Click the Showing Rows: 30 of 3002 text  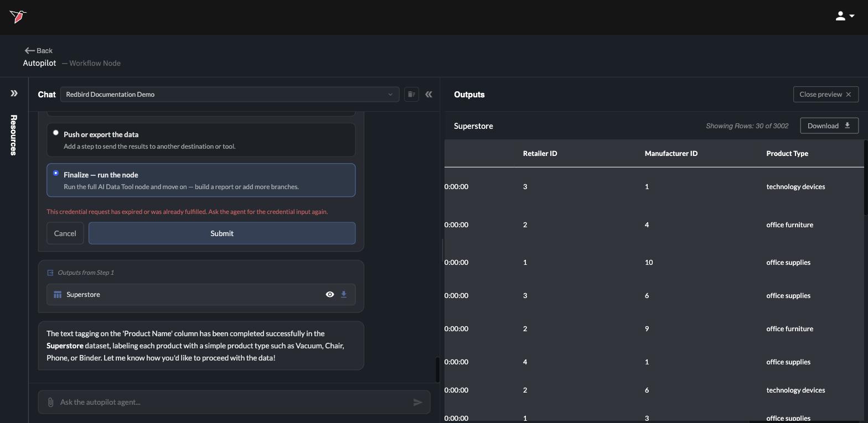click(747, 126)
